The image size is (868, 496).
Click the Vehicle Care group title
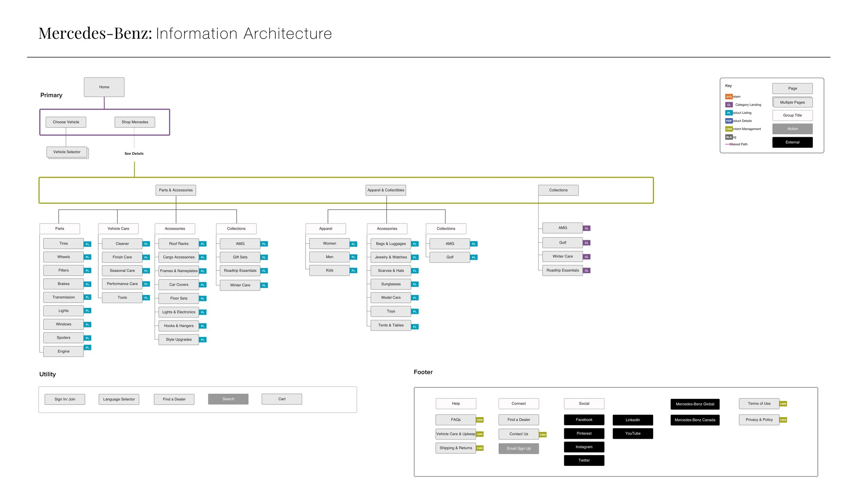point(118,229)
